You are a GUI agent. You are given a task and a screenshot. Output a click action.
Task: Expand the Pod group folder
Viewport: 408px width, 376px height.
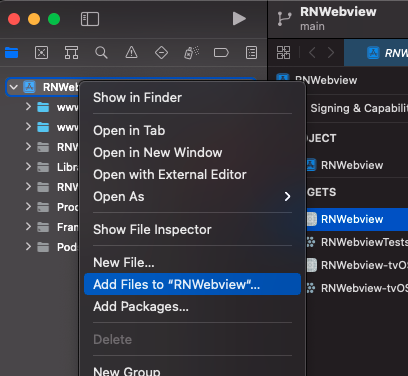point(28,247)
